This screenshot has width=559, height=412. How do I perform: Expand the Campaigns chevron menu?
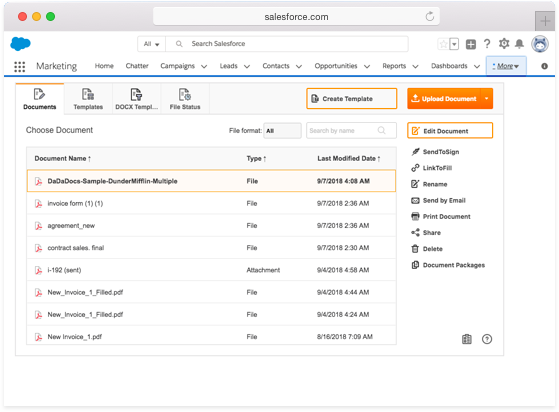204,66
